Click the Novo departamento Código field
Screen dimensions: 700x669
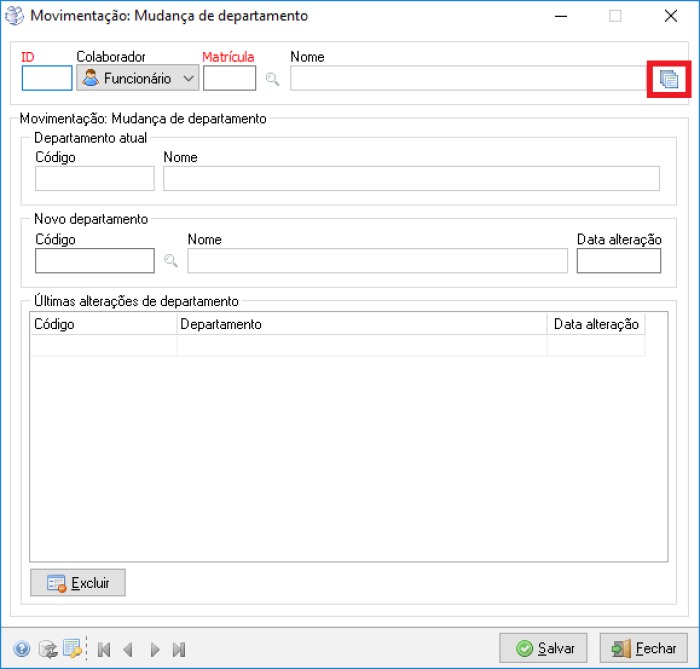[95, 261]
